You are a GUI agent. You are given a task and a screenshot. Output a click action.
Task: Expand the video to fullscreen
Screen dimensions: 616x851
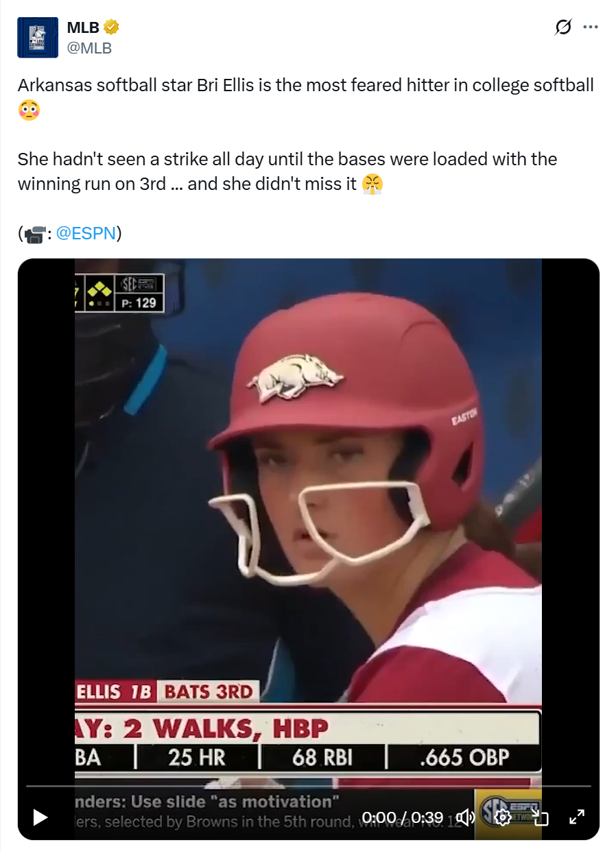click(x=577, y=817)
